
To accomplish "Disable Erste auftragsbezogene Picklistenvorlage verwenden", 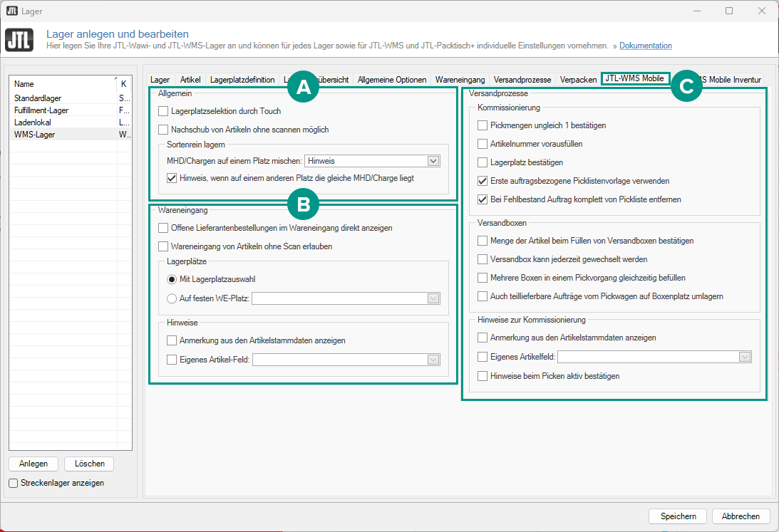I will 483,181.
